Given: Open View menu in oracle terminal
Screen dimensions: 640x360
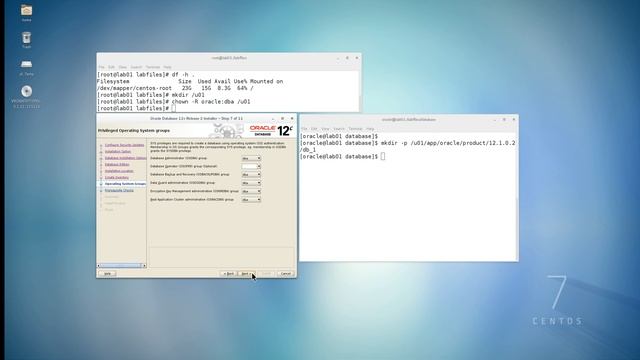Looking at the screenshot, I should click(x=325, y=129).
